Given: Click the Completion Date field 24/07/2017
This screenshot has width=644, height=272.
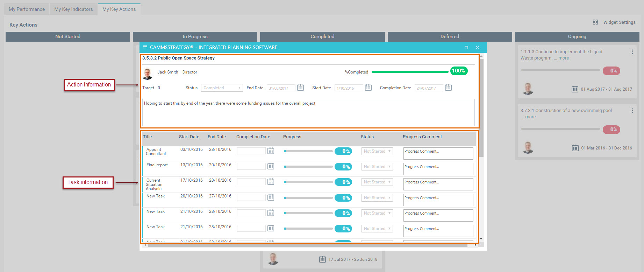Looking at the screenshot, I should (429, 88).
